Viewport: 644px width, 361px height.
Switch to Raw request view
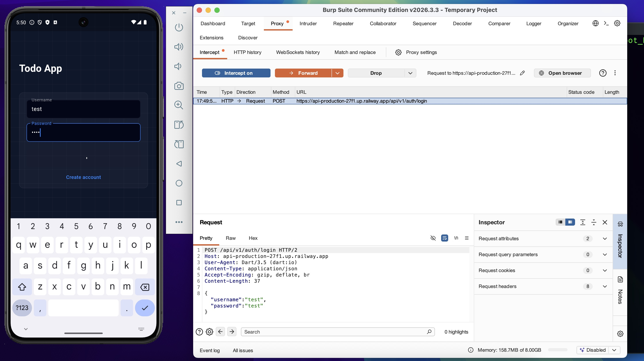(231, 238)
